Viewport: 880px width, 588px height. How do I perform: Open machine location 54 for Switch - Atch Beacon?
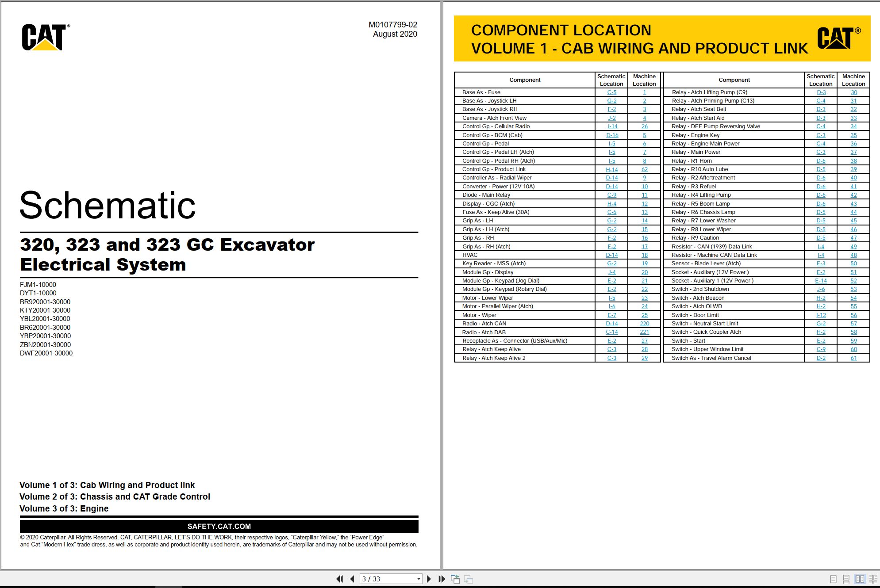pyautogui.click(x=853, y=298)
